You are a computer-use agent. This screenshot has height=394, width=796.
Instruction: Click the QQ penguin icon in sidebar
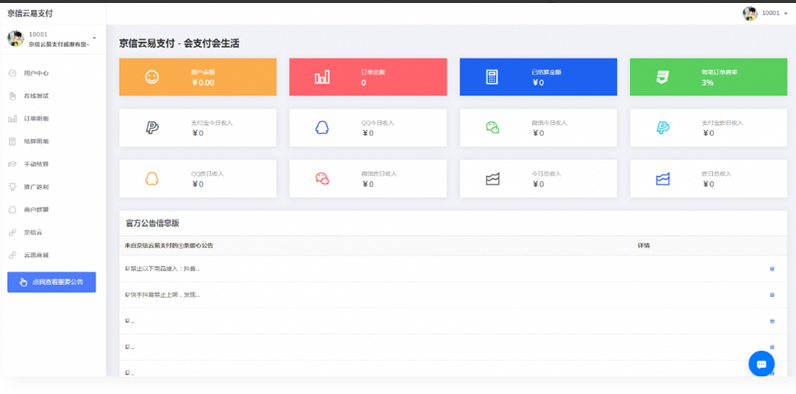tap(13, 210)
